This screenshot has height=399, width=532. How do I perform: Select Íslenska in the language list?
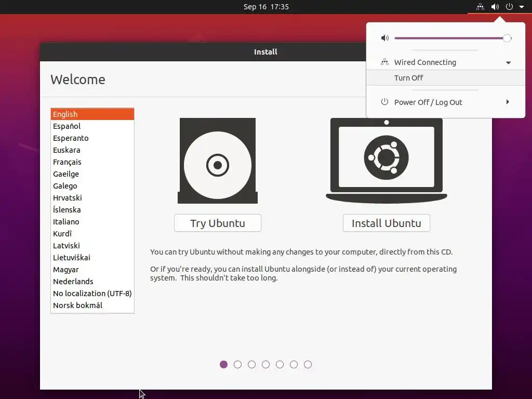[92, 210]
